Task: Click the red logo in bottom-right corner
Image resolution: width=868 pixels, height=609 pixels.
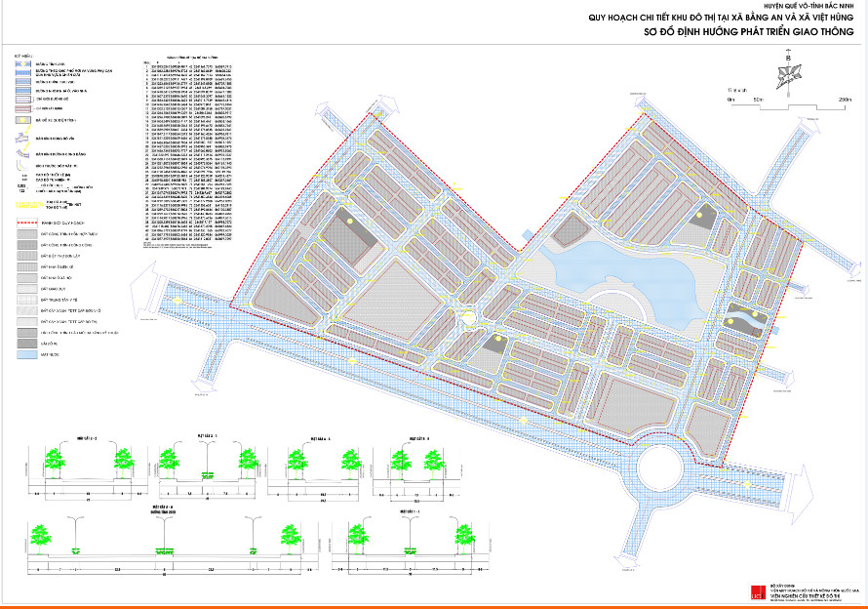Action: coord(753,593)
